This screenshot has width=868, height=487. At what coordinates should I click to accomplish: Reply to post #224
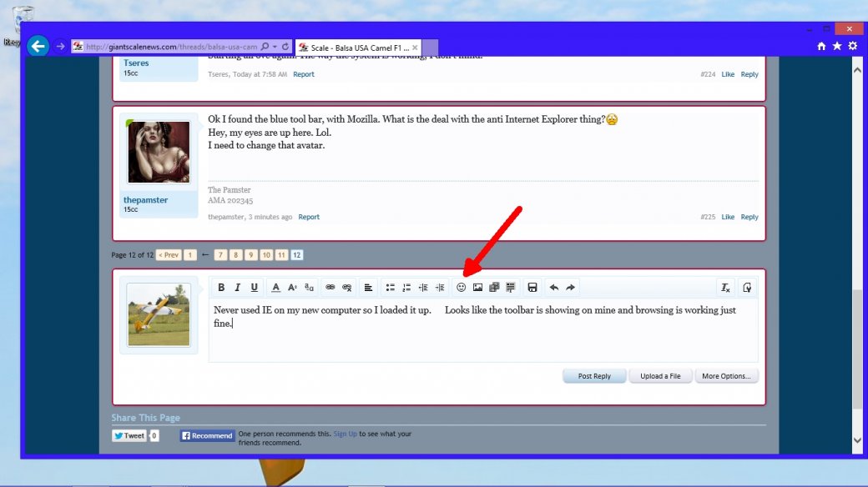(749, 74)
